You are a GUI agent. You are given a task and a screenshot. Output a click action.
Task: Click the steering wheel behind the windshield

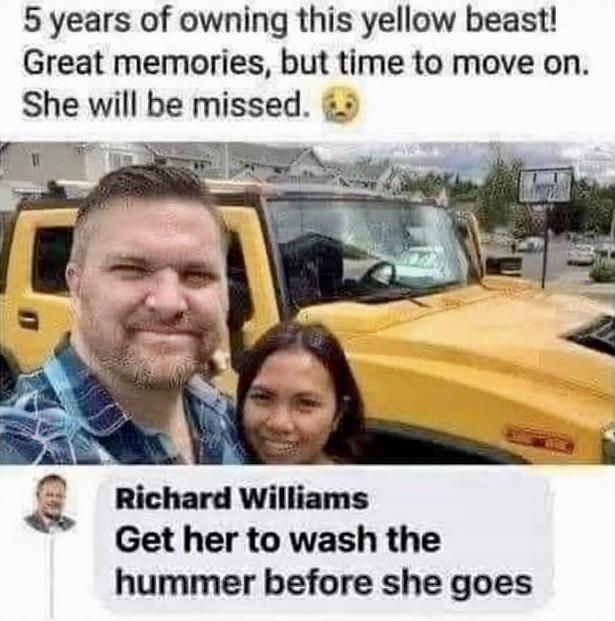pyautogui.click(x=379, y=274)
